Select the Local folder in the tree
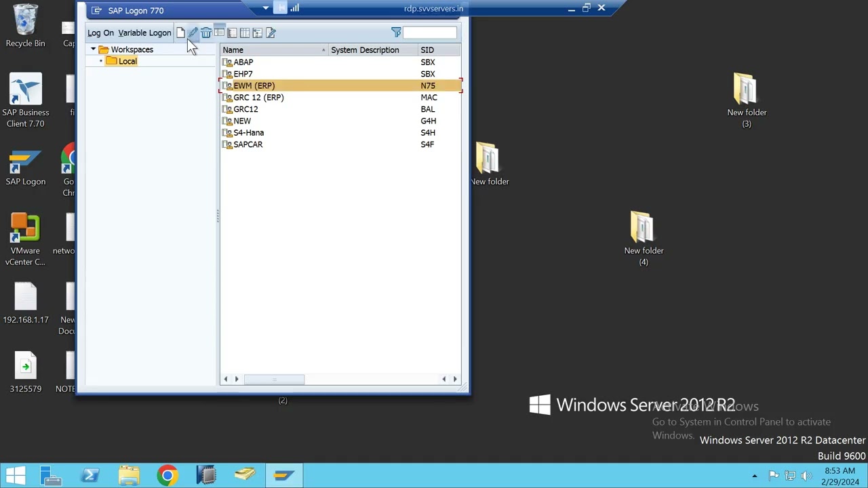The image size is (868, 488). pos(122,61)
